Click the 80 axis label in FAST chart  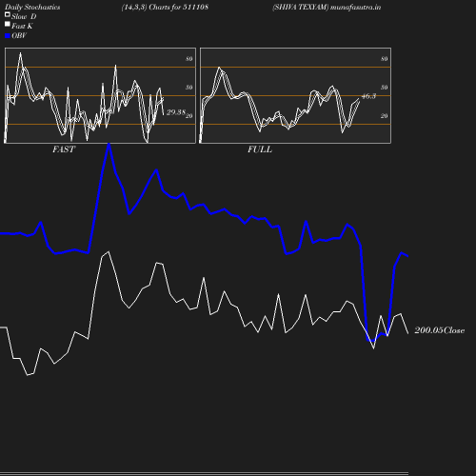189,59
